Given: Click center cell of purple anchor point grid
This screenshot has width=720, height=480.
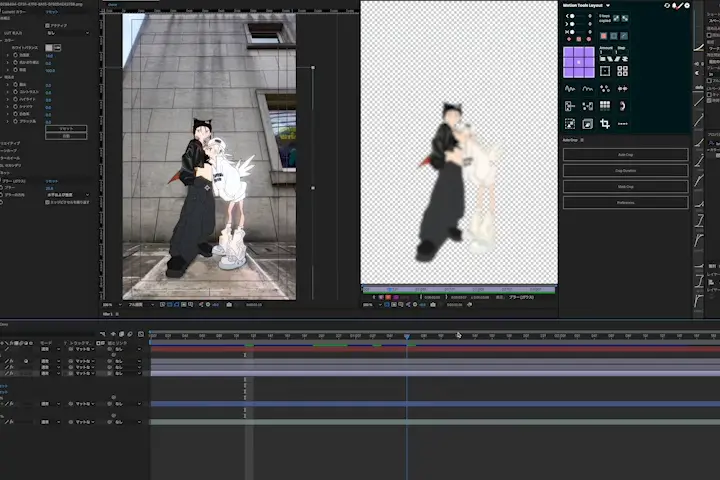Looking at the screenshot, I should click(579, 62).
